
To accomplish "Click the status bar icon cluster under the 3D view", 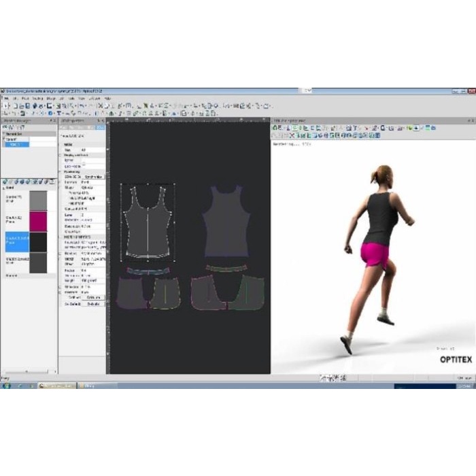I will [x=333, y=378].
